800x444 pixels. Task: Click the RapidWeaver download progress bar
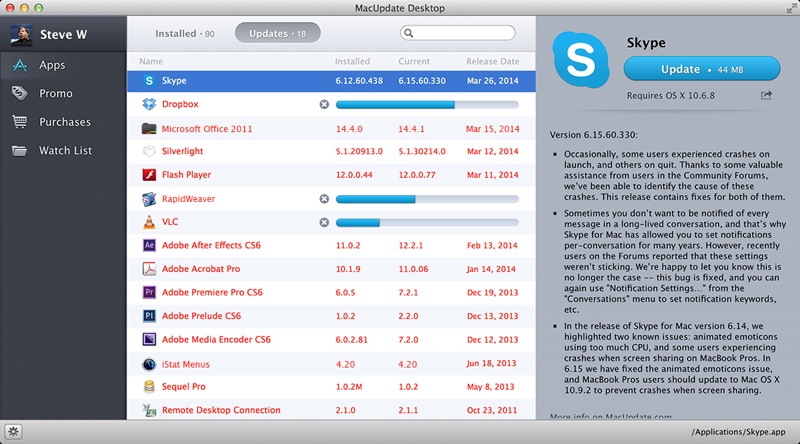(x=427, y=199)
